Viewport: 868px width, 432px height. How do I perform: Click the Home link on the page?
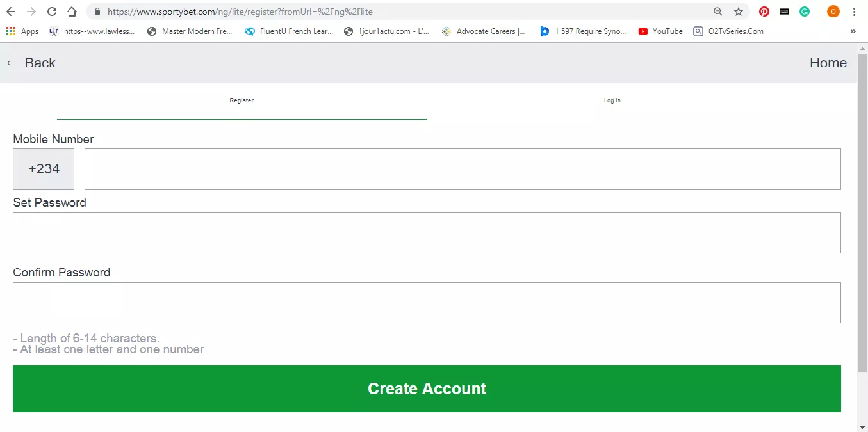point(828,62)
